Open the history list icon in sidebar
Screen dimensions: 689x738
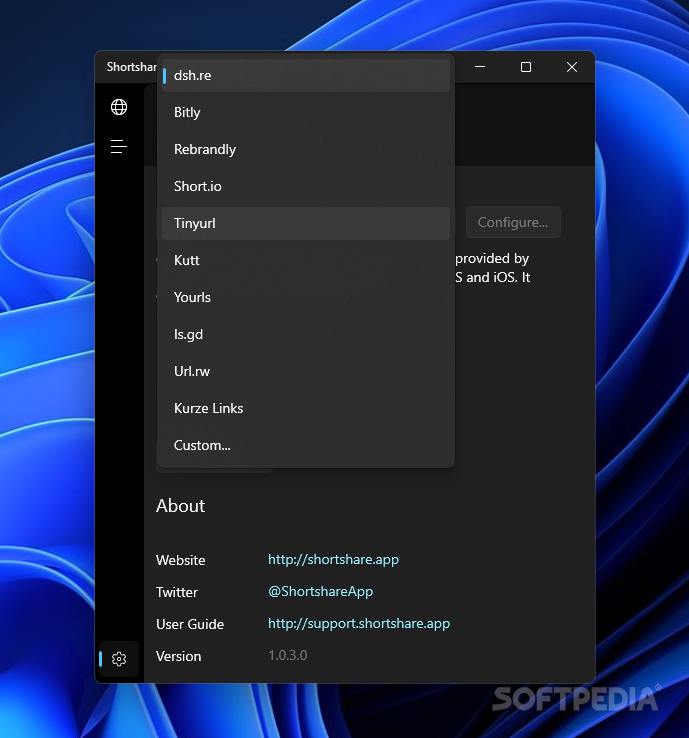(x=119, y=146)
